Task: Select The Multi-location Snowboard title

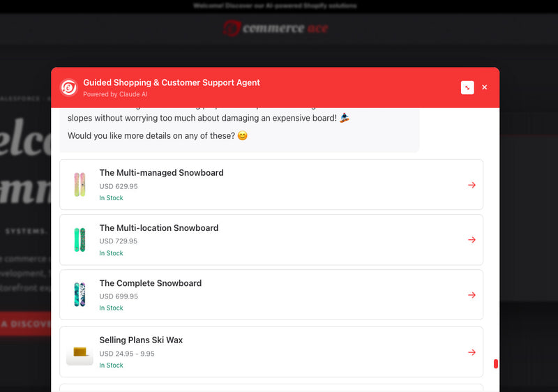Action: tap(159, 227)
